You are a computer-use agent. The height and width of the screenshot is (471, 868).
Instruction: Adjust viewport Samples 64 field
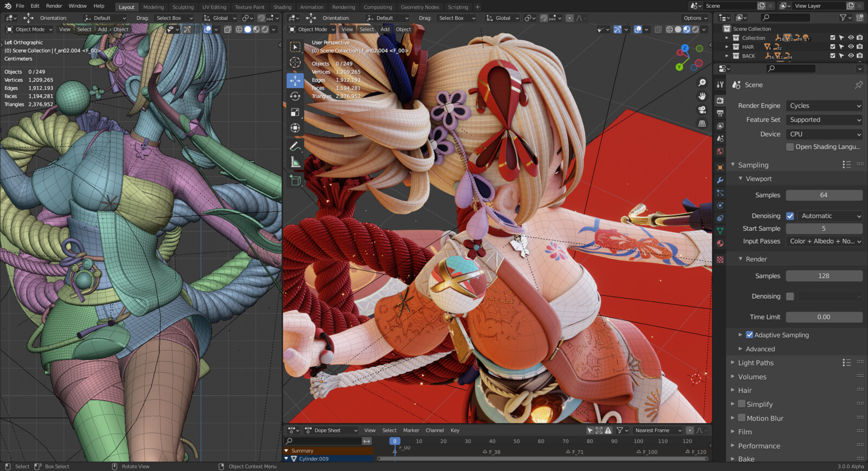tap(824, 195)
